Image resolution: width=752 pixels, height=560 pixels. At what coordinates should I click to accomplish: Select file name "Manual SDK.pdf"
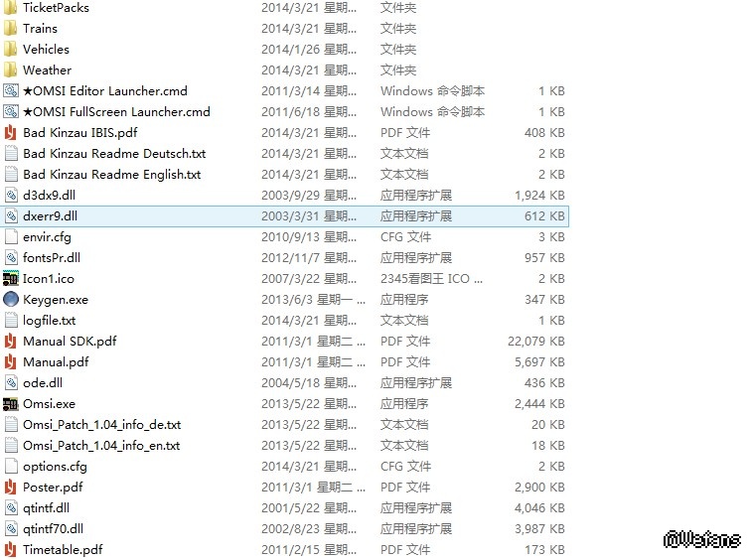point(70,342)
